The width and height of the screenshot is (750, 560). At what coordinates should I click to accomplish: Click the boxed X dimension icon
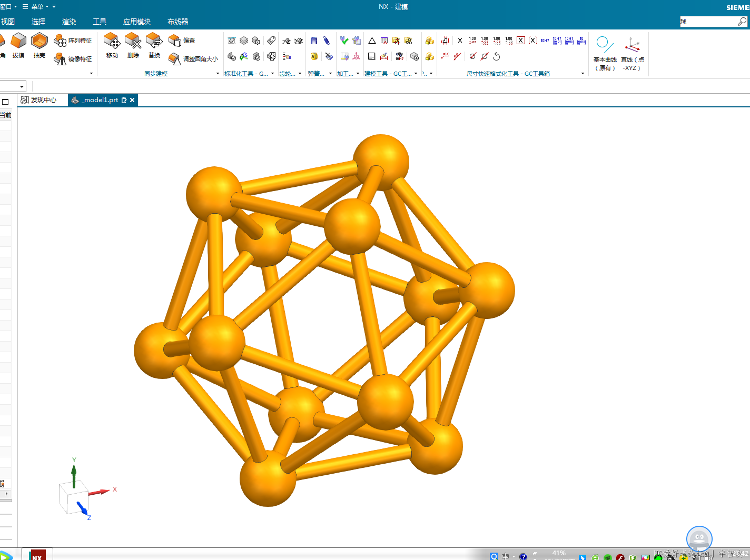(x=521, y=40)
